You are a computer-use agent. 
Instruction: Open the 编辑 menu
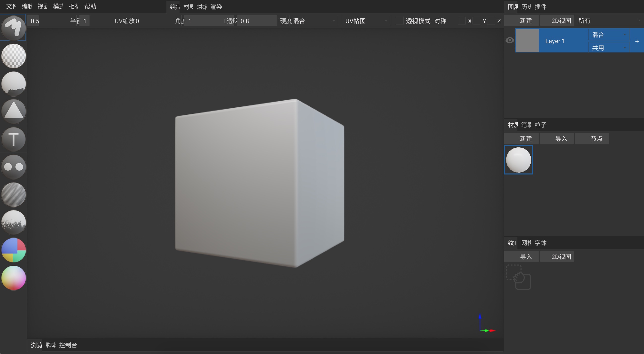click(x=27, y=6)
